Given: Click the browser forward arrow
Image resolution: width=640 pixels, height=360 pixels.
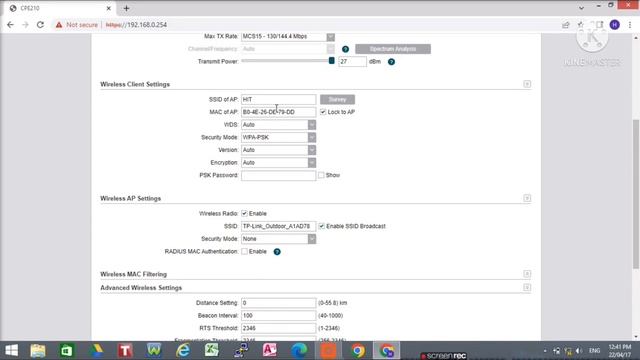Looking at the screenshot, I should tap(25, 25).
